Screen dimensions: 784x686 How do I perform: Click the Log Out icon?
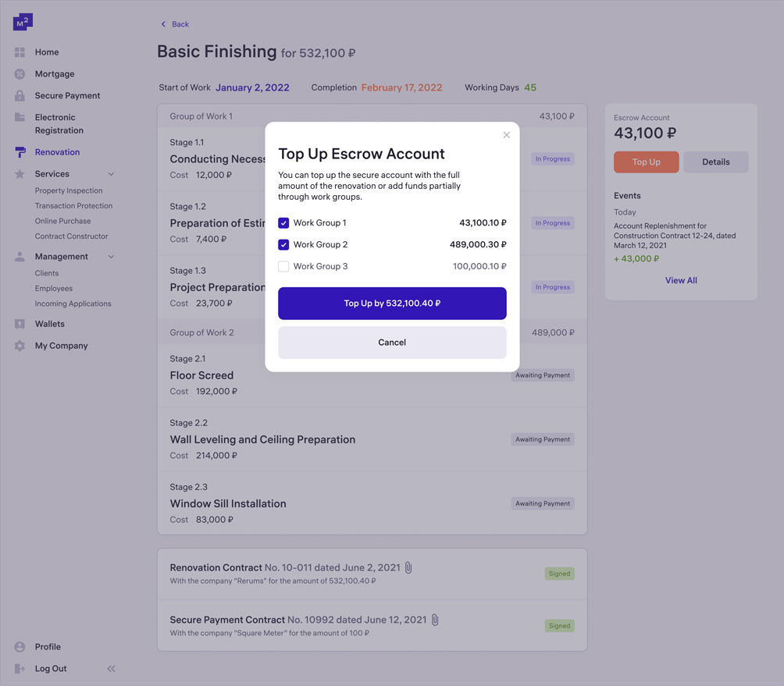(x=20, y=669)
